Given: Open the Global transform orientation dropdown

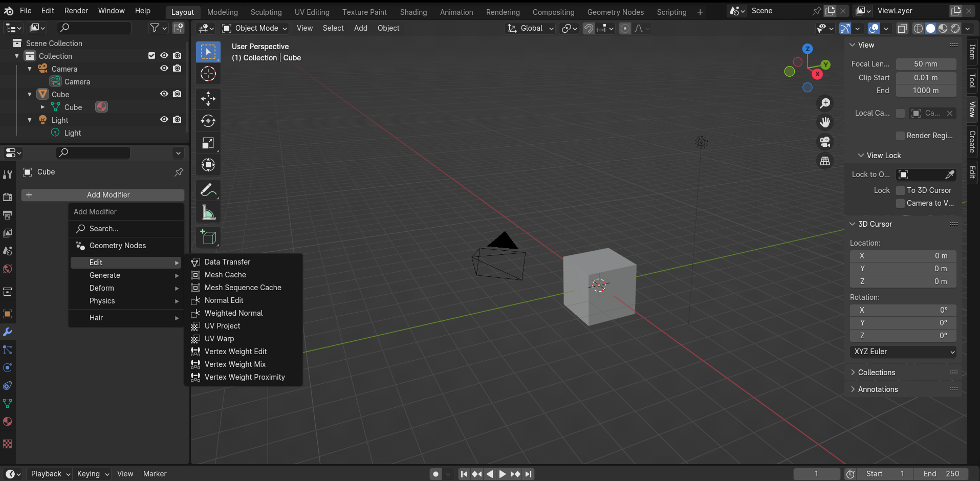Looking at the screenshot, I should (x=530, y=28).
